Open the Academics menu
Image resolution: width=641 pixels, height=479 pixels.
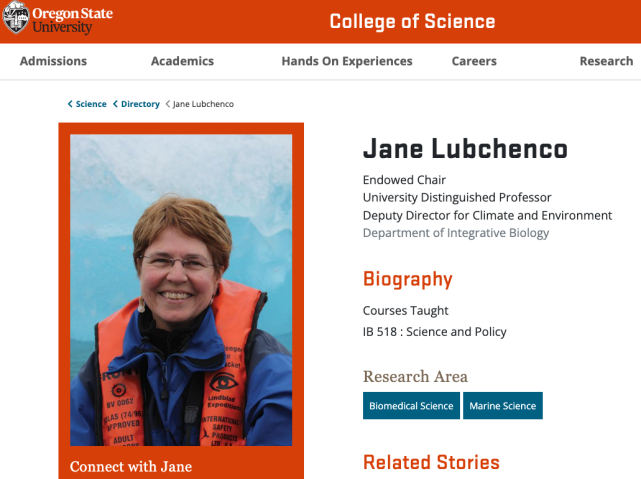pyautogui.click(x=182, y=61)
